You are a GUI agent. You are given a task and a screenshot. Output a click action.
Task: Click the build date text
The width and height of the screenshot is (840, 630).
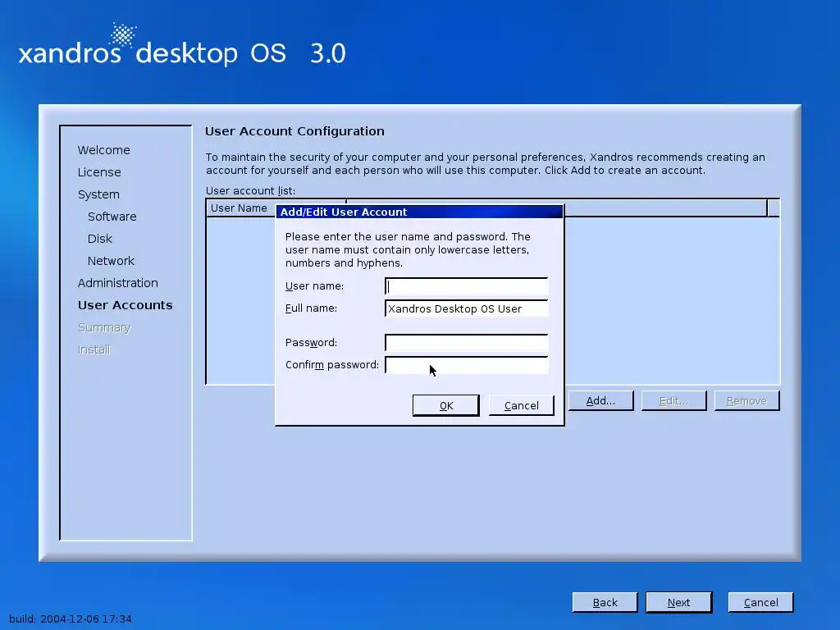pos(71,619)
